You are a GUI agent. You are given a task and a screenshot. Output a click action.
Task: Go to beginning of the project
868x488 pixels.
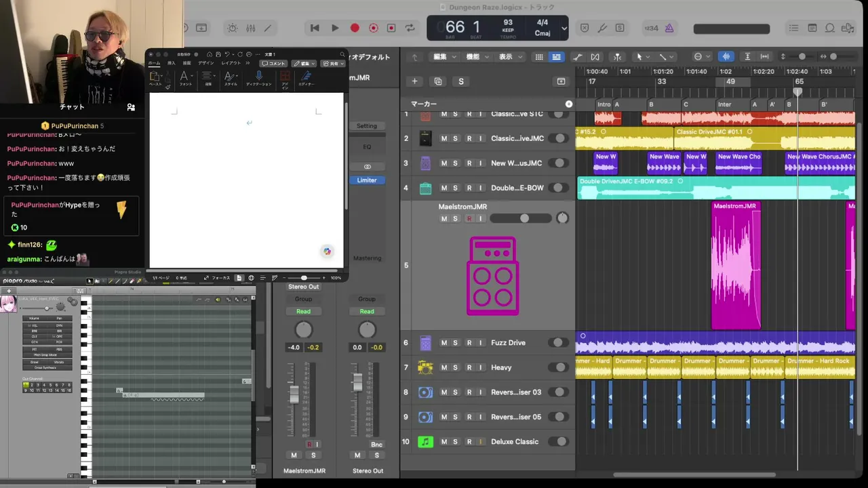click(x=315, y=28)
